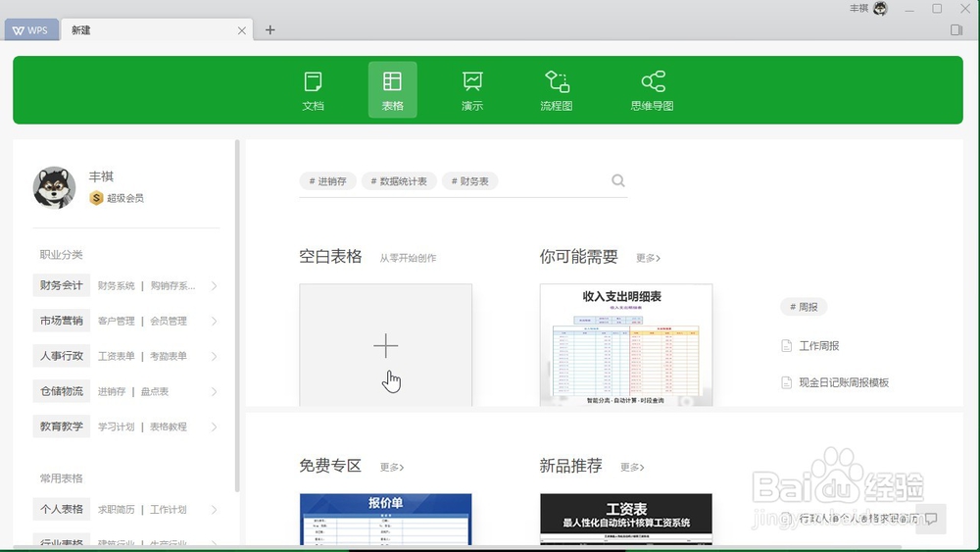The height and width of the screenshot is (552, 980).
Task: Click the document icon beside 工作周报
Action: tap(787, 346)
